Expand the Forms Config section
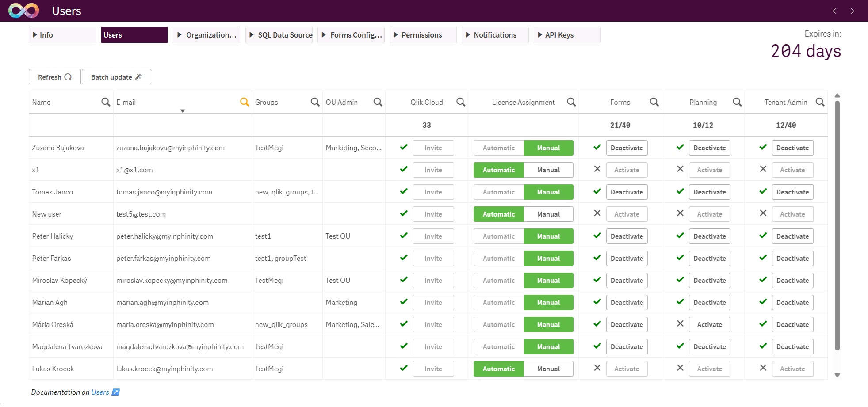 [x=351, y=35]
